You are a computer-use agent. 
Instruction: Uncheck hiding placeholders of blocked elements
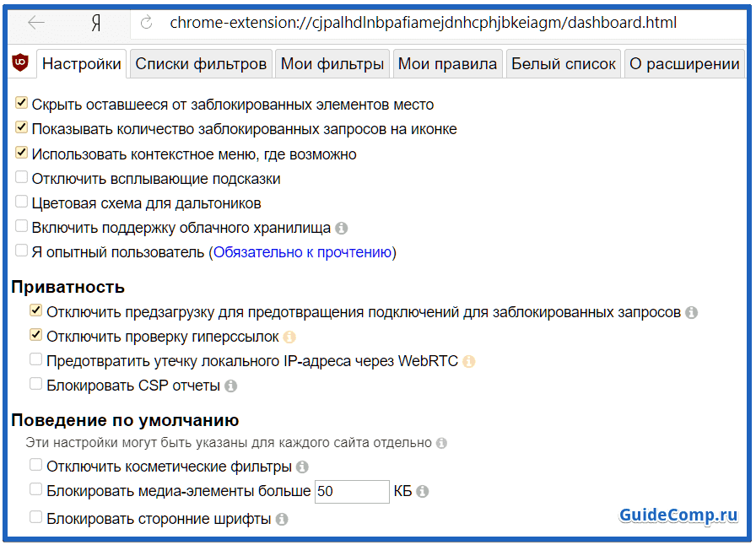pyautogui.click(x=20, y=104)
